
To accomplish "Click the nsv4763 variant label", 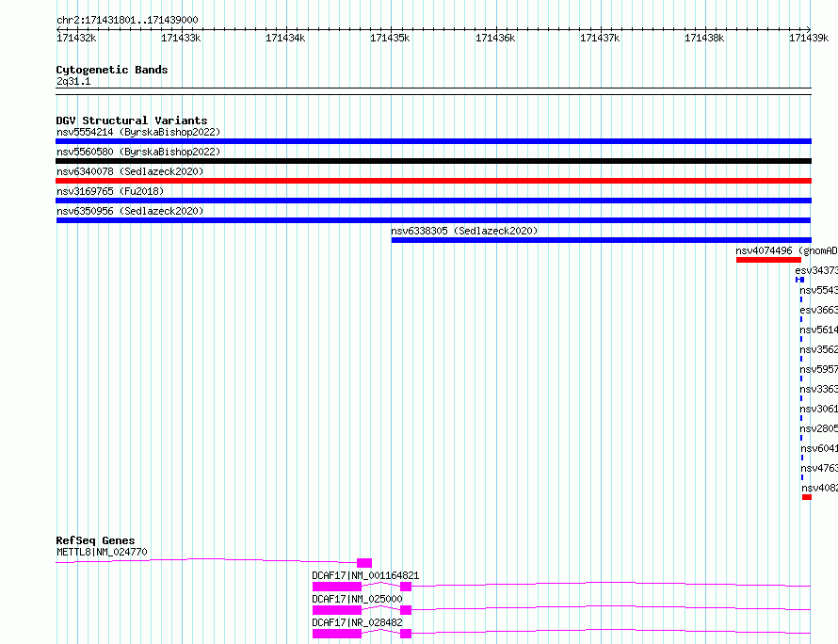I will [819, 468].
